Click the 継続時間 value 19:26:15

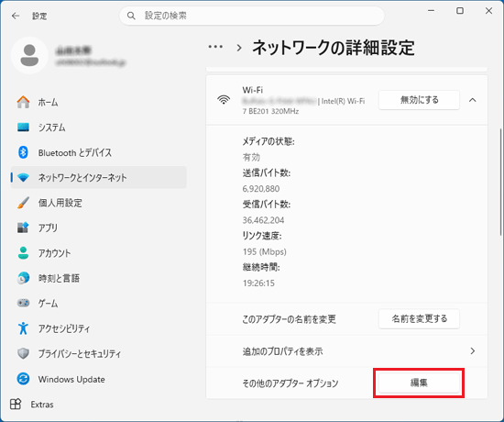point(258,283)
